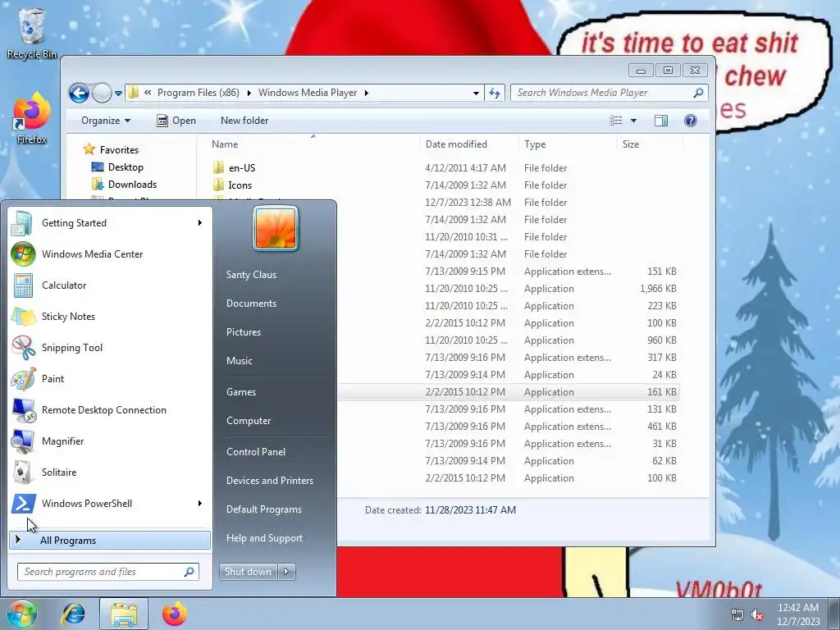Expand Windows Media Player breadcrumb arrow
The width and height of the screenshot is (840, 630).
click(367, 93)
